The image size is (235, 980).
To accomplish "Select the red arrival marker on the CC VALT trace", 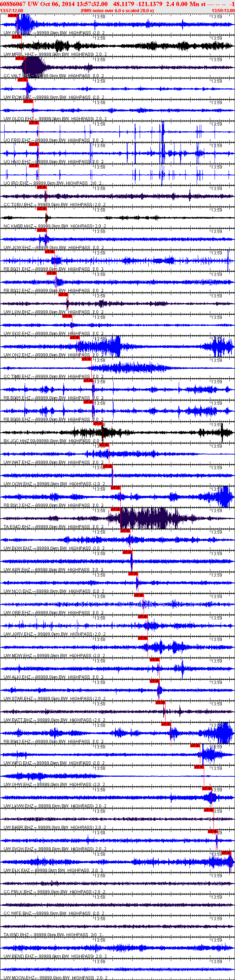I will [x=20, y=59].
